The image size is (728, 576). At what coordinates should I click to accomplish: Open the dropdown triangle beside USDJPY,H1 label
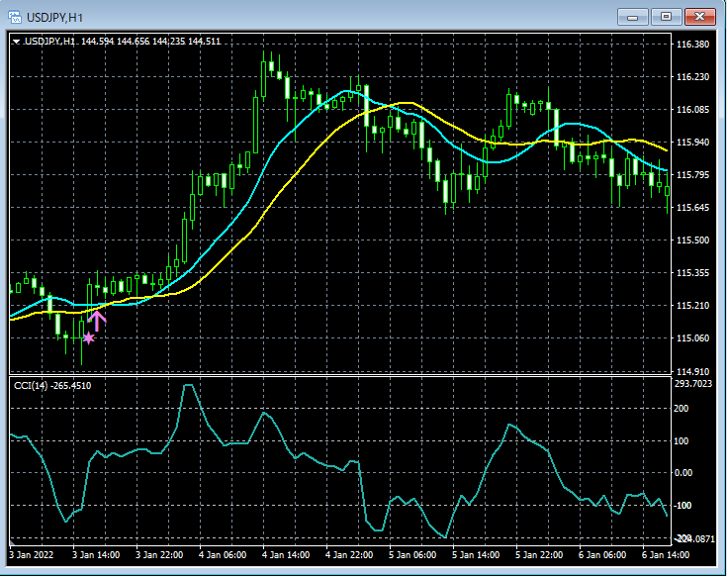click(17, 41)
